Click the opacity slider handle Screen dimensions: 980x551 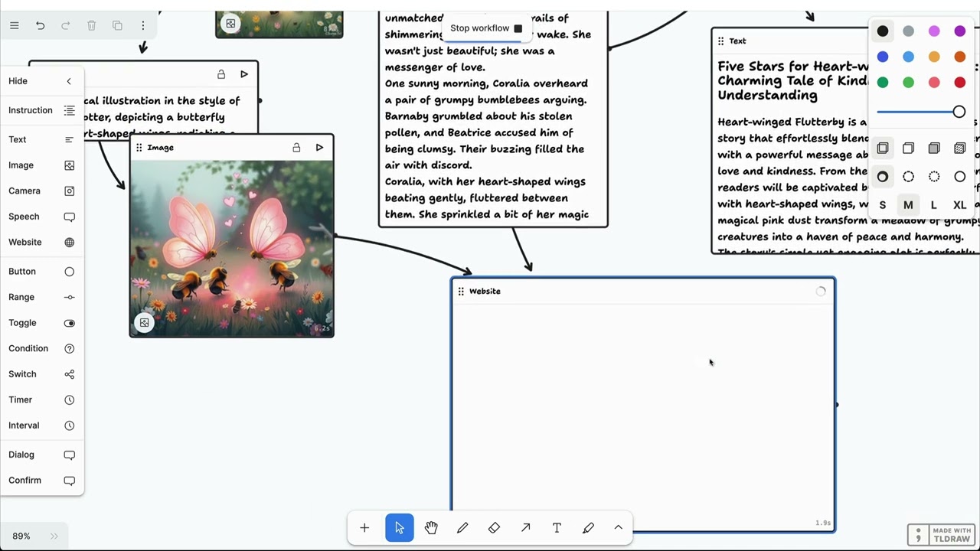click(959, 112)
